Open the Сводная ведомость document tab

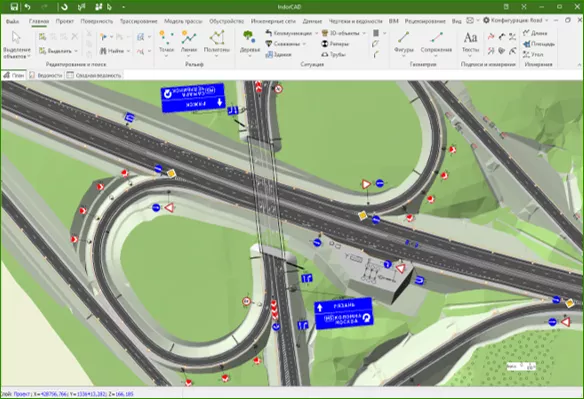94,75
